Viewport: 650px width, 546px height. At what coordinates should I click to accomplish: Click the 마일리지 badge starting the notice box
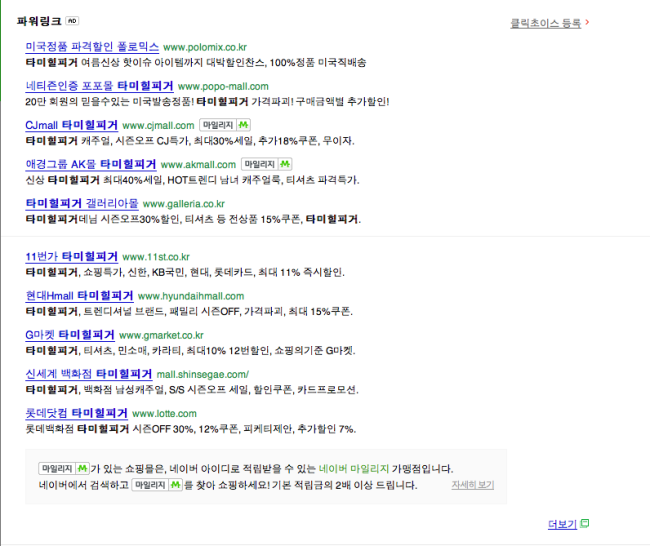point(64,468)
